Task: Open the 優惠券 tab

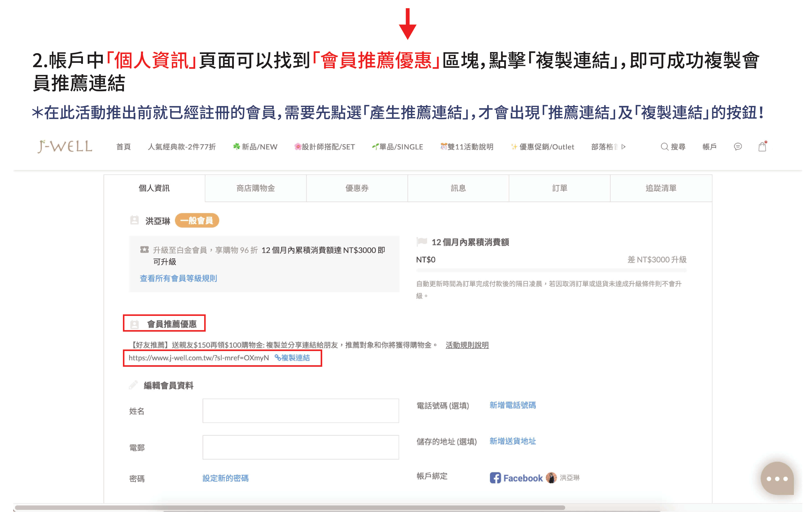Action: coord(357,188)
